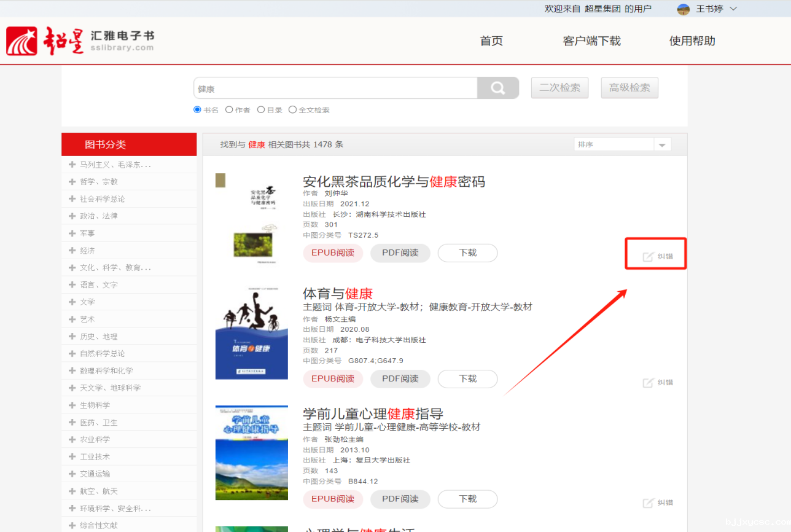Click 纠错 edit icon for 安化黑茶品质化学与健康密码
The height and width of the screenshot is (532, 791).
pos(648,257)
